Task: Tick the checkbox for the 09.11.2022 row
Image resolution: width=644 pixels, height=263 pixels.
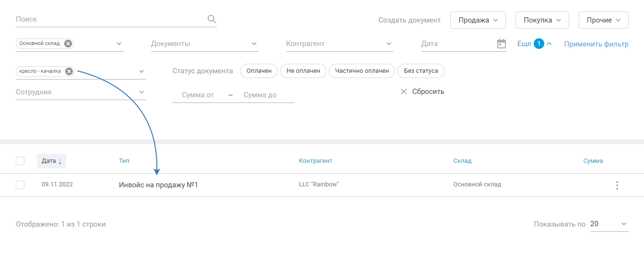Action: click(x=20, y=185)
